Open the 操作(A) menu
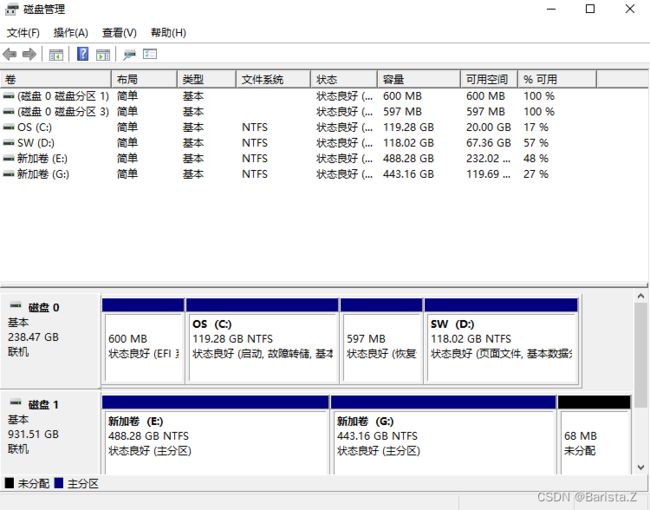Viewport: 650px width, 510px height. (x=71, y=33)
